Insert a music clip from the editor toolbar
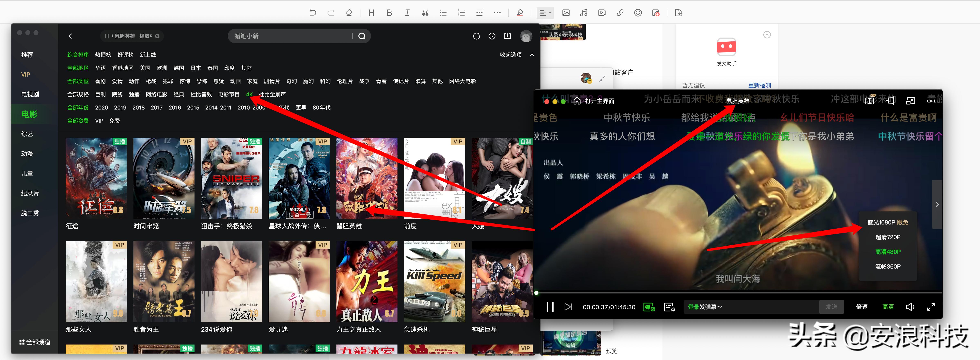 [x=584, y=12]
